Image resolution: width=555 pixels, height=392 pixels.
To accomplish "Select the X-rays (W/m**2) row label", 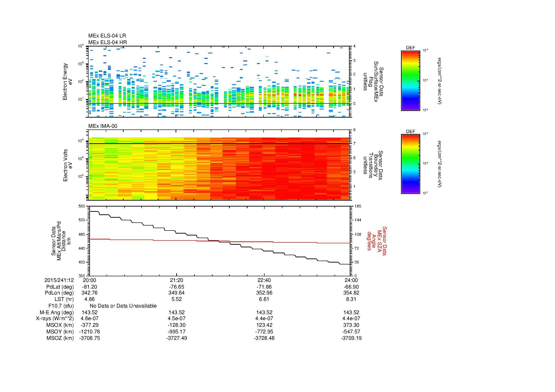I will 55,318.
